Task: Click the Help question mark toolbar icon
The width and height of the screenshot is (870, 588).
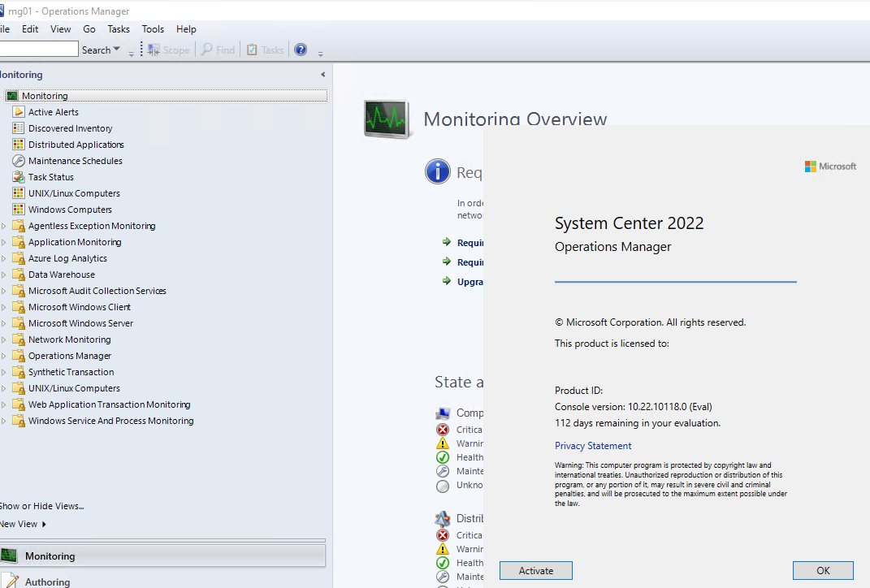Action: [301, 49]
